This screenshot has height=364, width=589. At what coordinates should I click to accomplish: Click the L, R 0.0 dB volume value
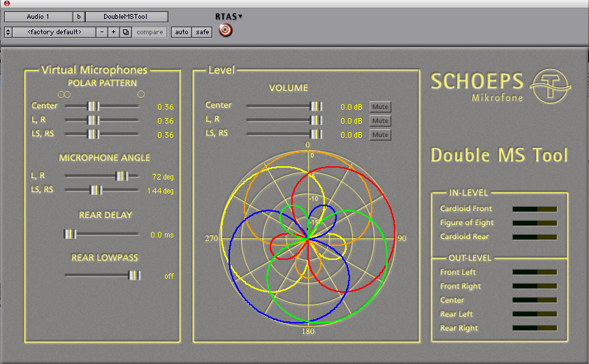click(x=351, y=121)
